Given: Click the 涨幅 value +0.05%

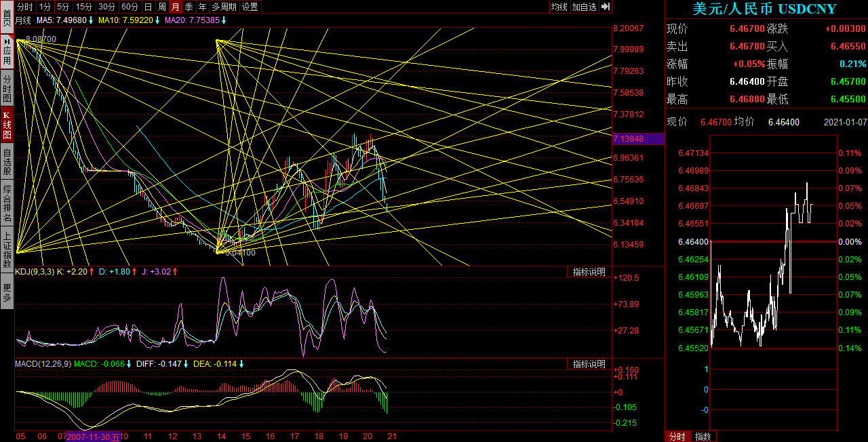Looking at the screenshot, I should [749, 64].
